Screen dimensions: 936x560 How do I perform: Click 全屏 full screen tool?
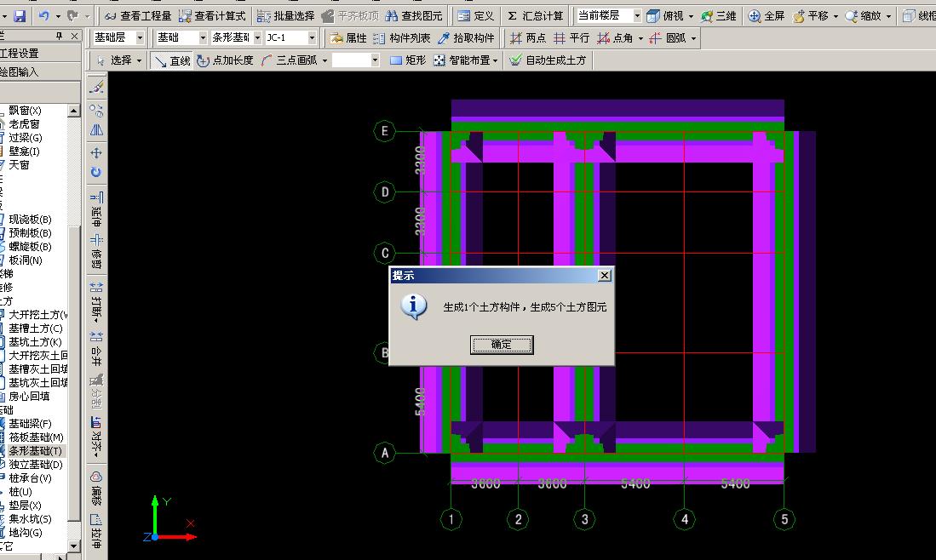(x=767, y=16)
